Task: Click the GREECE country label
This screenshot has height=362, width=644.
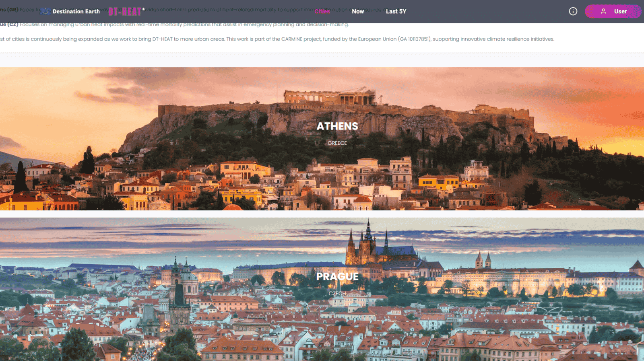Action: [x=337, y=143]
